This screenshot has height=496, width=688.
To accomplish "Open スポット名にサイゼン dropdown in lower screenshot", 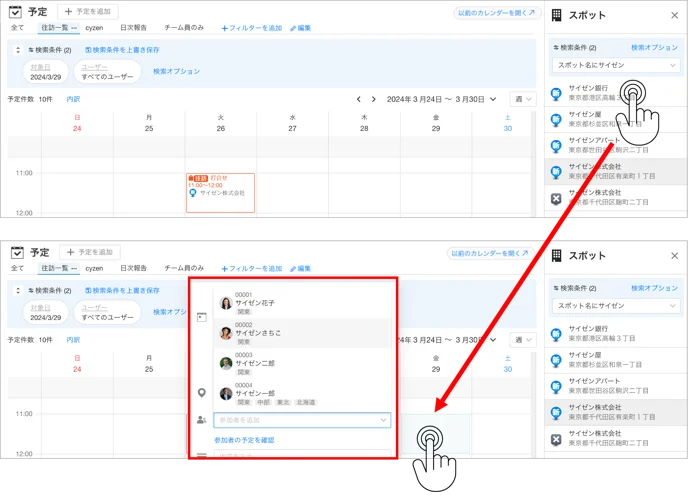I will point(616,306).
